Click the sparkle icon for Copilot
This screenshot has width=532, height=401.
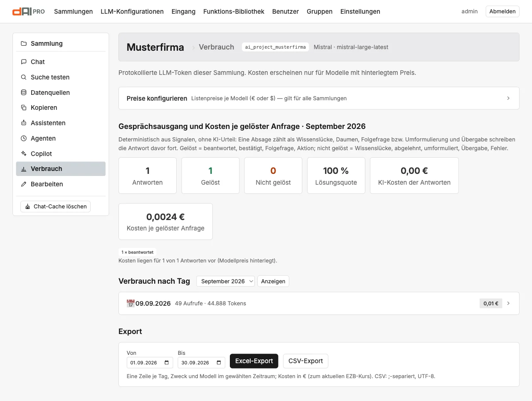24,154
